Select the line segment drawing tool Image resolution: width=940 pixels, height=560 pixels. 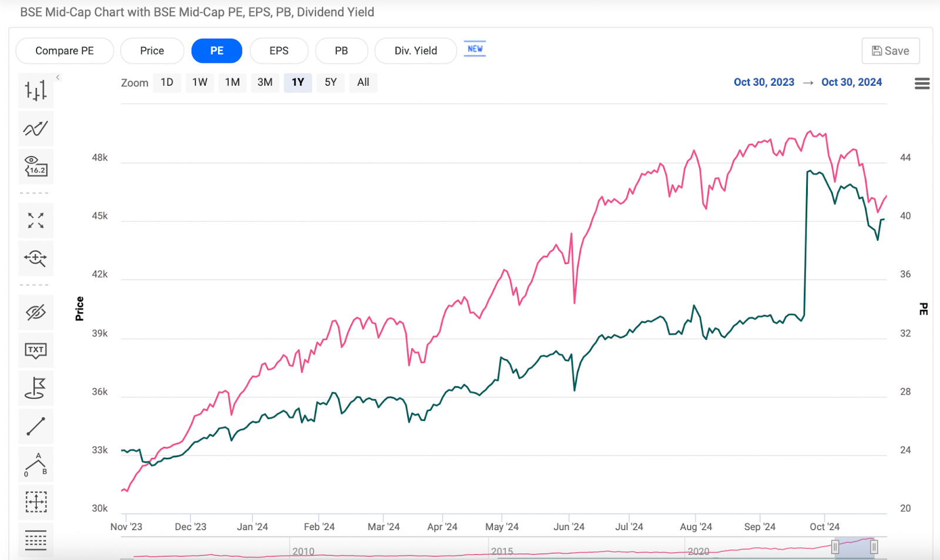point(36,426)
